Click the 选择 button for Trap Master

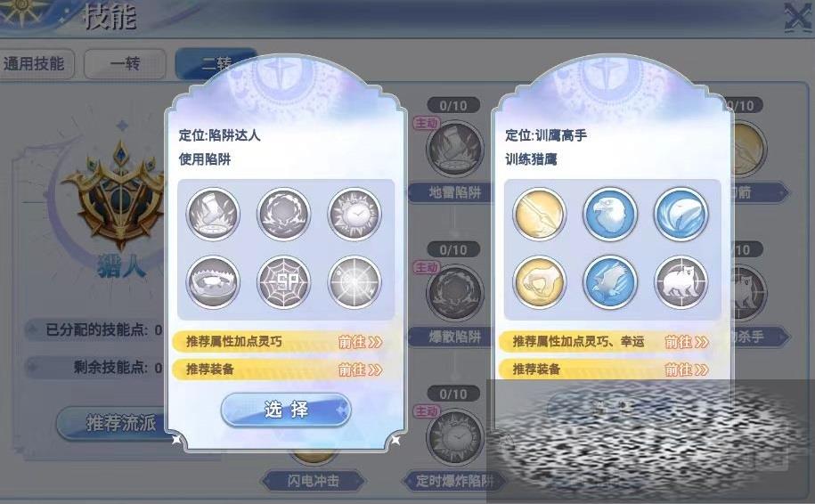click(286, 410)
